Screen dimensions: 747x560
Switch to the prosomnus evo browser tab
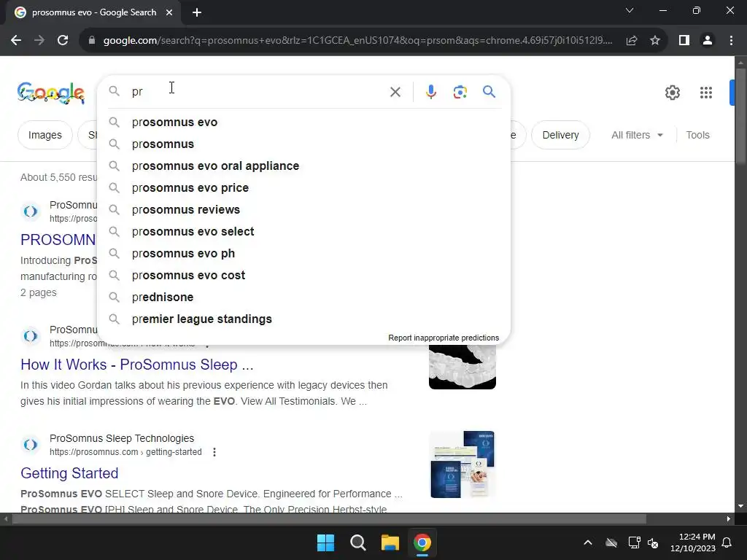coord(94,12)
